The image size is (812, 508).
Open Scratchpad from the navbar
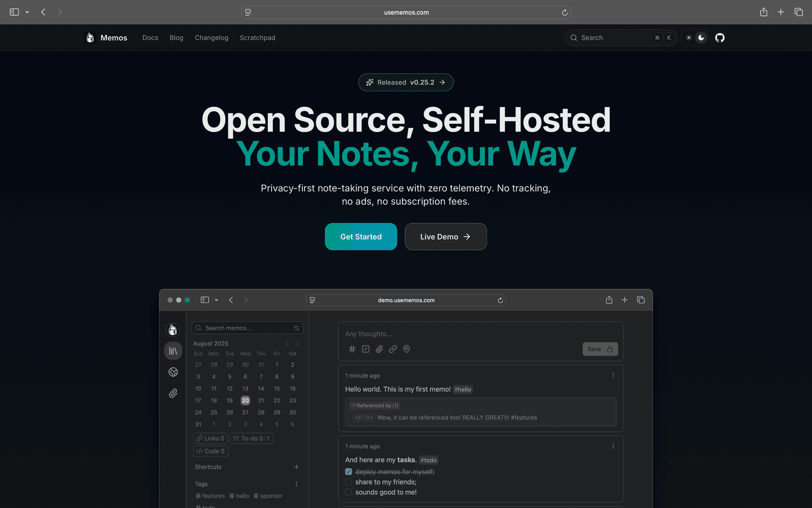point(257,38)
